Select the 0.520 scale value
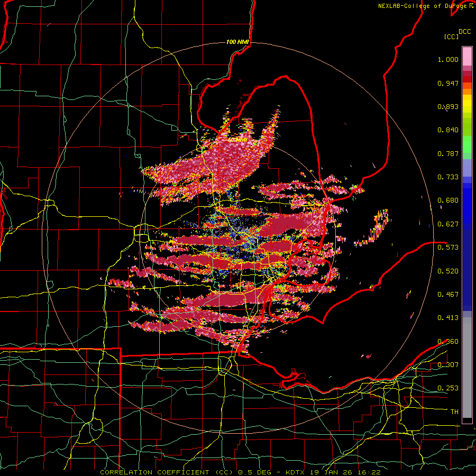The height and width of the screenshot is (476, 476). click(x=448, y=271)
